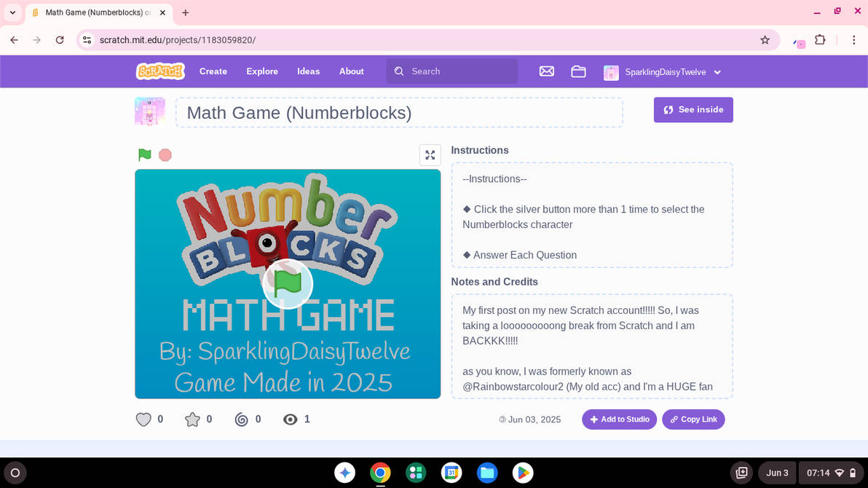
Task: Click the address bar URL
Action: (x=177, y=40)
